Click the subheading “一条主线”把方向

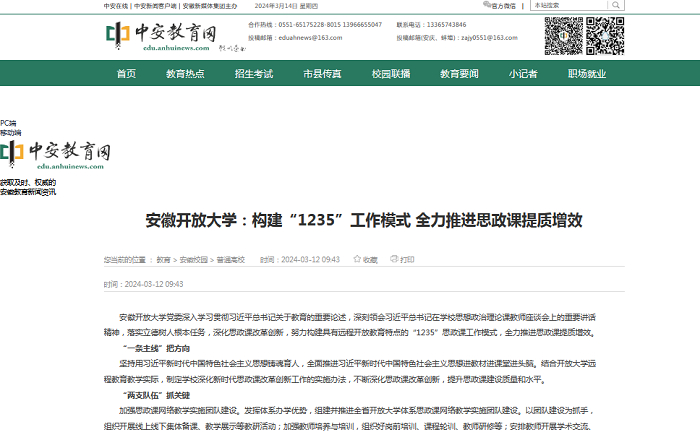pyautogui.click(x=156, y=348)
